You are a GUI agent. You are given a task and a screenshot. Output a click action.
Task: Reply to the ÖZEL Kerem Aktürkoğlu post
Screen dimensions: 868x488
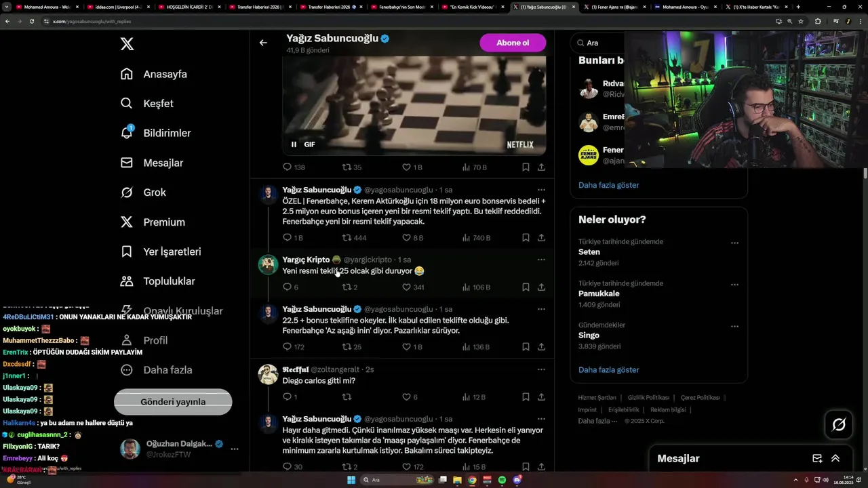pos(292,238)
